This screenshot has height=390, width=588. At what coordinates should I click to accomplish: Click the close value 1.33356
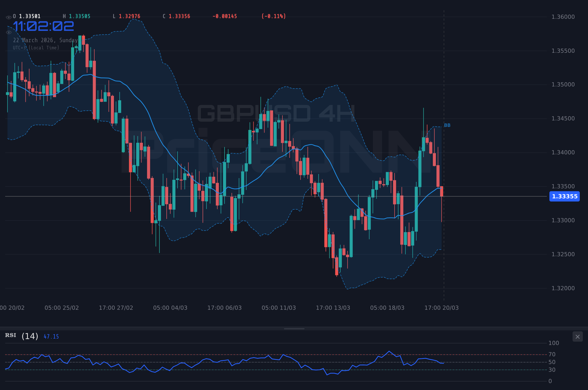coord(179,16)
